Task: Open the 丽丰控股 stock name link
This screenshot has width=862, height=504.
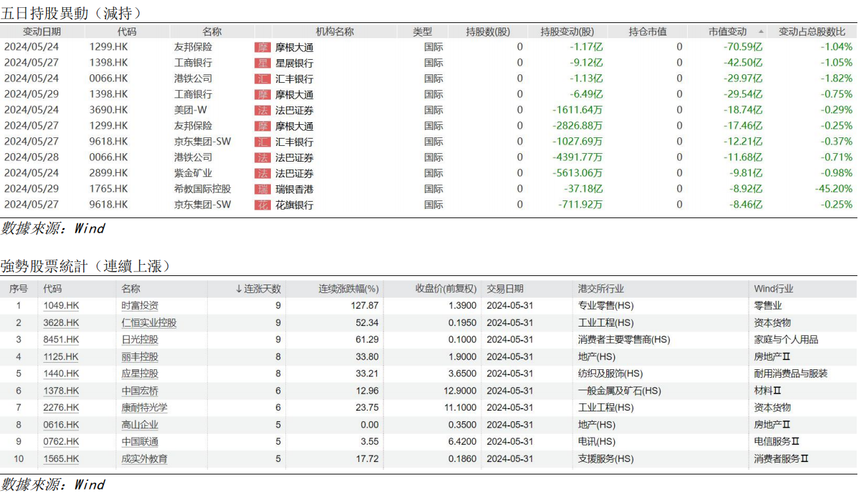Action: point(140,357)
